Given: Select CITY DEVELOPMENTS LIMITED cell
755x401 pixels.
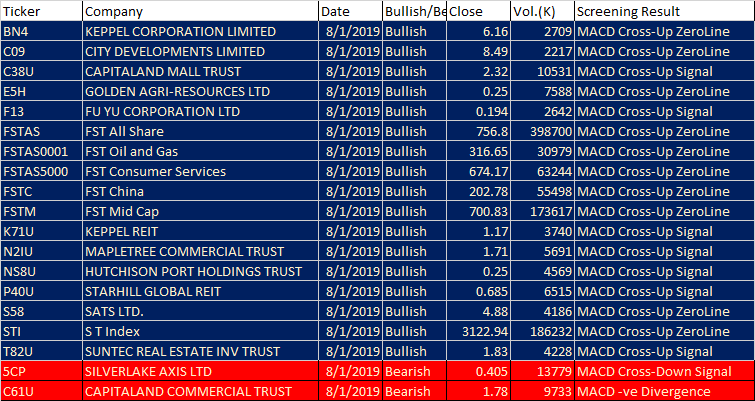Looking at the screenshot, I should click(200, 52).
